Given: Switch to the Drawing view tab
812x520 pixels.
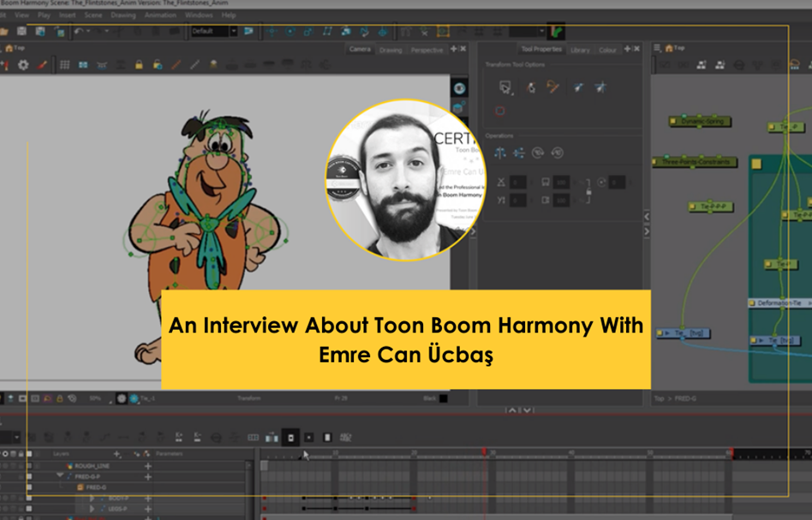Looking at the screenshot, I should click(x=391, y=50).
